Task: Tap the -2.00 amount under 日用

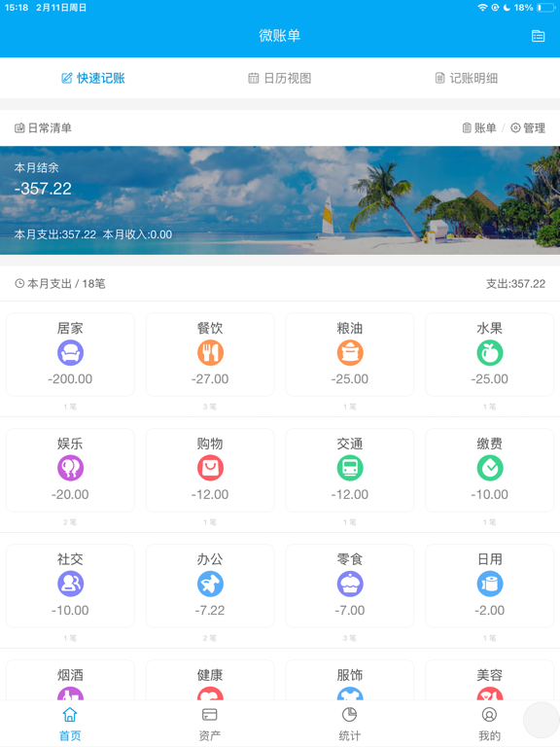Action: point(490,610)
